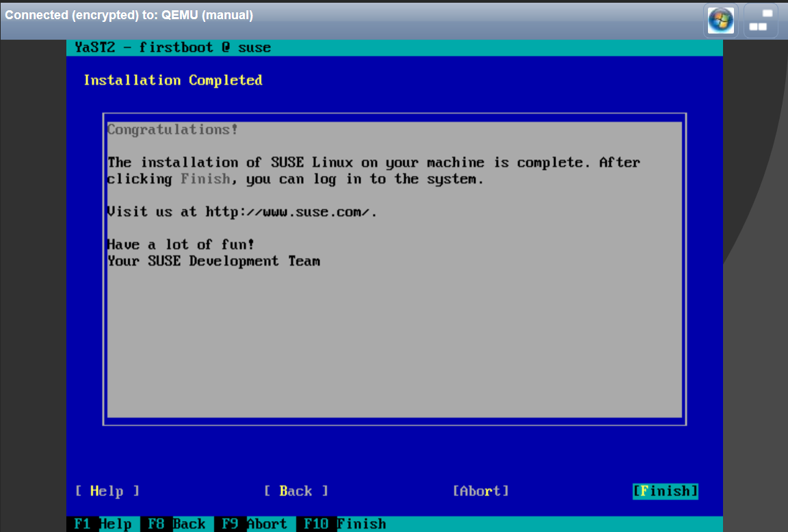Select F9 Abort in the function key bar
Image resolution: width=788 pixels, height=532 pixels.
(x=254, y=524)
